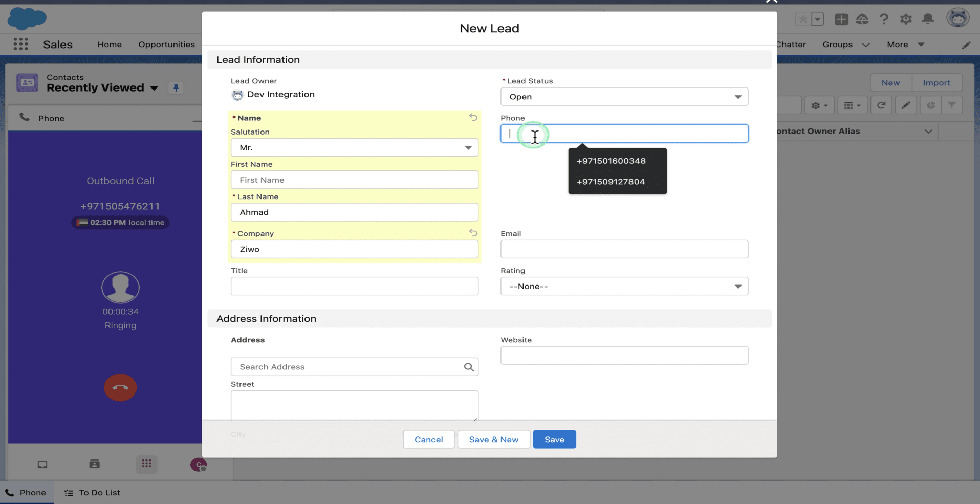This screenshot has width=980, height=504.
Task: Open the To Do List utility item
Action: coord(93,492)
